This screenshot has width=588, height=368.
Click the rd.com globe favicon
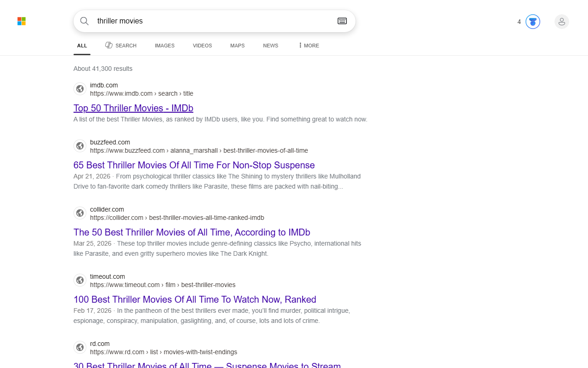80,347
